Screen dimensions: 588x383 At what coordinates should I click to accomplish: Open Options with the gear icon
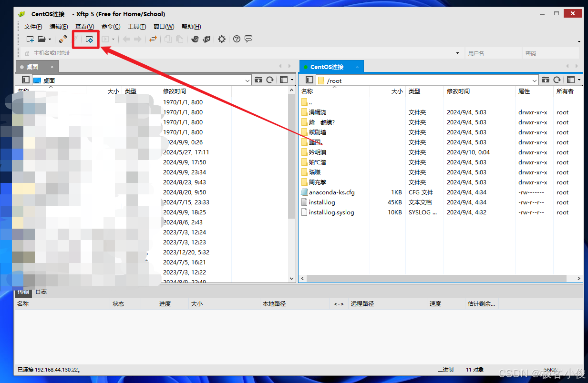click(222, 39)
